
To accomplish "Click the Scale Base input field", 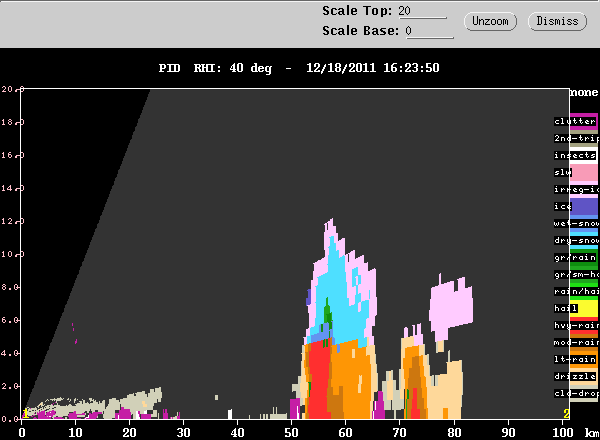I will tap(429, 31).
